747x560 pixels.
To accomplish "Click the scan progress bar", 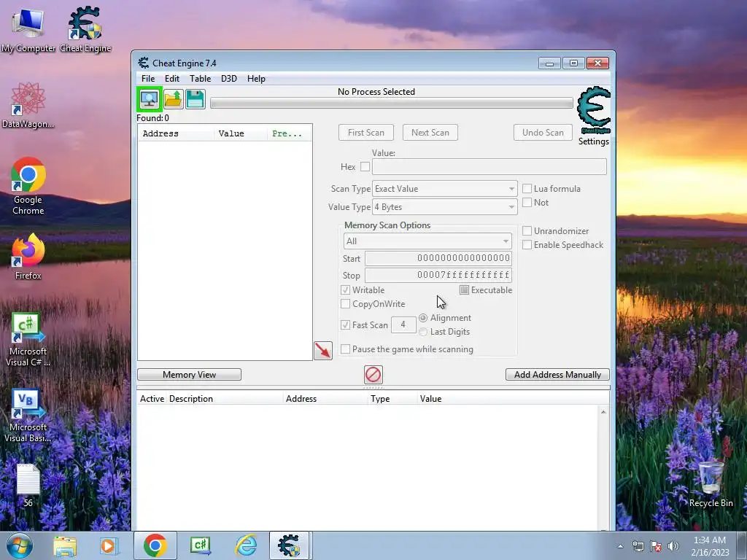I will [392, 103].
